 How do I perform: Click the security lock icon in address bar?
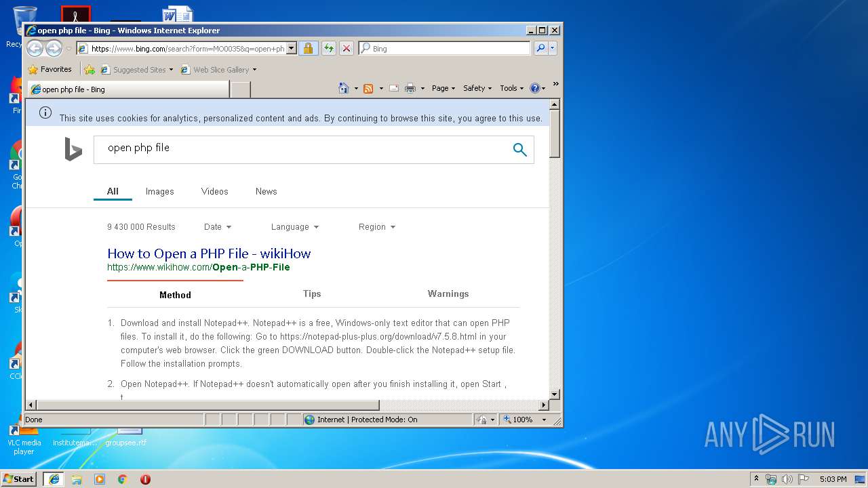pos(308,48)
